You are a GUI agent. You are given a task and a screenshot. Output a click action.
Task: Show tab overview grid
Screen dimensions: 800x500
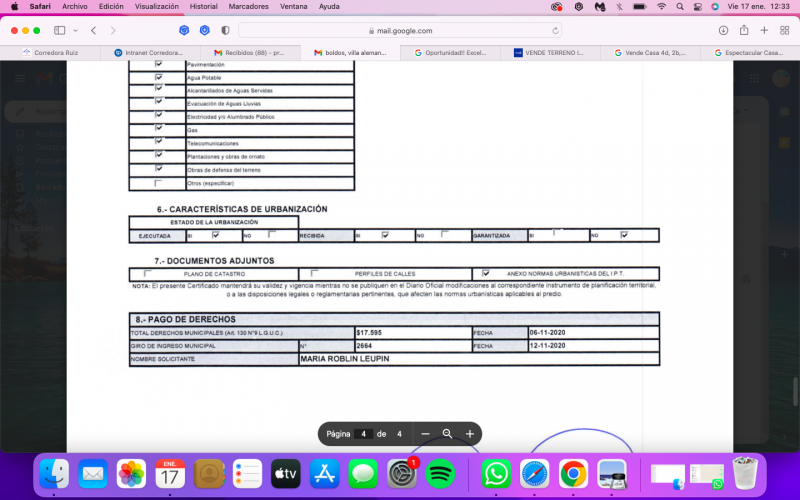[x=785, y=31]
